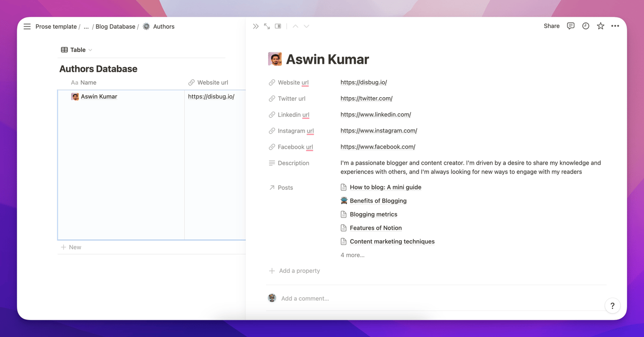This screenshot has width=644, height=337.
Task: Open the comments icon in top bar
Action: (x=570, y=26)
